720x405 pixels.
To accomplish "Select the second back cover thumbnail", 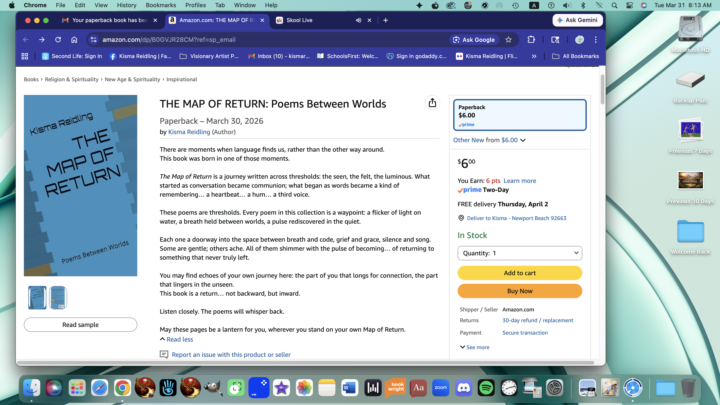I will click(58, 298).
